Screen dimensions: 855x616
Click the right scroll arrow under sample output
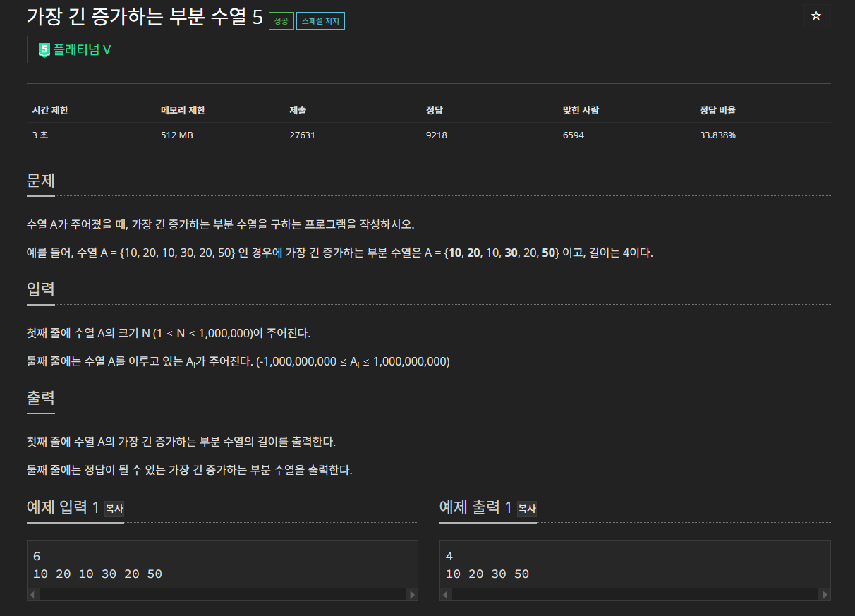(x=825, y=595)
